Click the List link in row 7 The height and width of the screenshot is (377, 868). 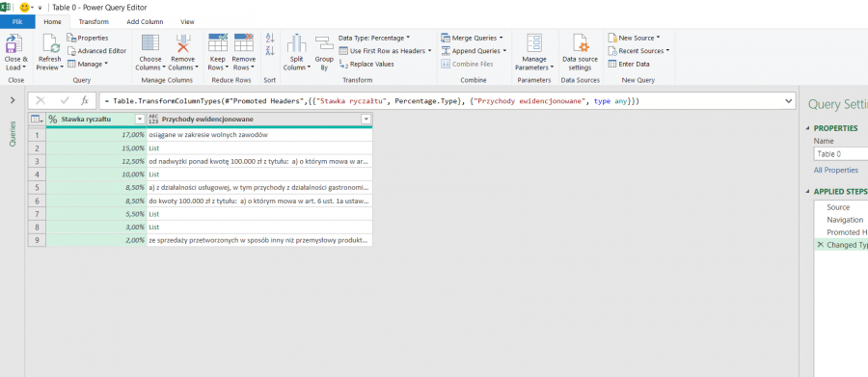coord(154,214)
